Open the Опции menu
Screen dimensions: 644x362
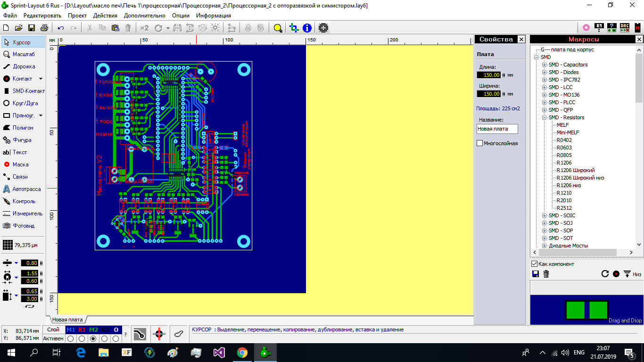[x=181, y=15]
